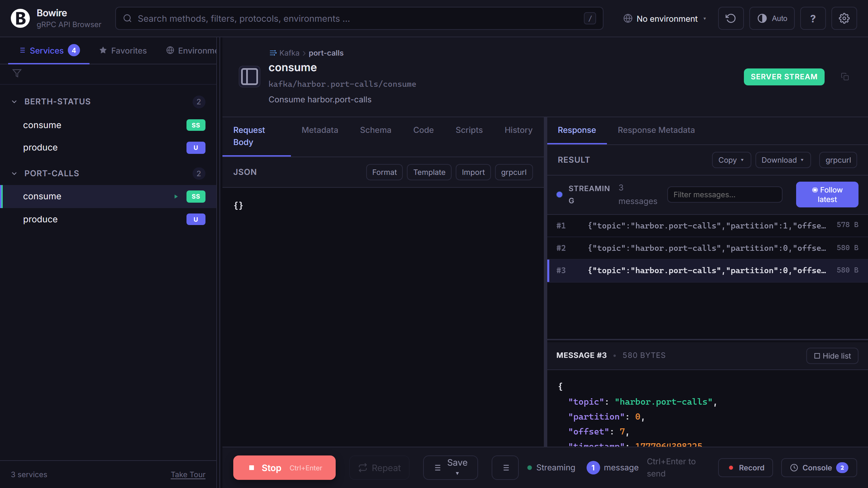Screen dimensions: 868x488
Task: Open the History tab
Action: [518, 130]
